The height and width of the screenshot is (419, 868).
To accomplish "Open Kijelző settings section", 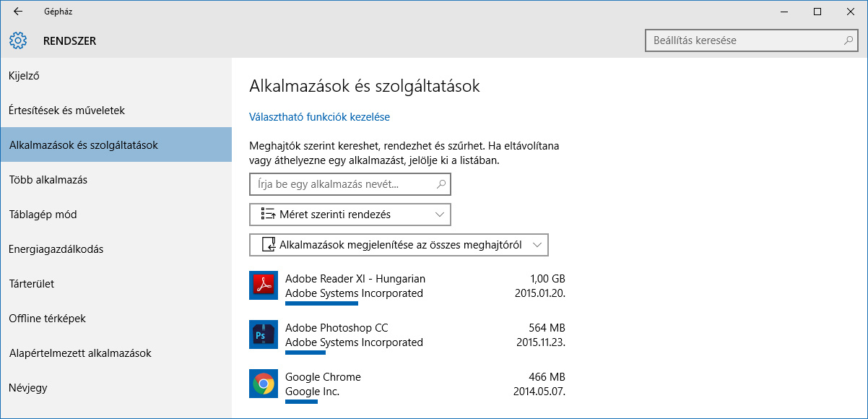I will point(24,76).
